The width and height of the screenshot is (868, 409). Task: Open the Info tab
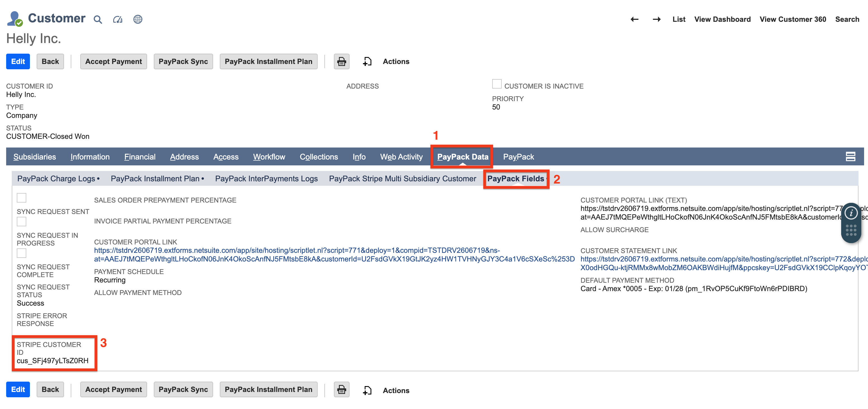tap(359, 157)
